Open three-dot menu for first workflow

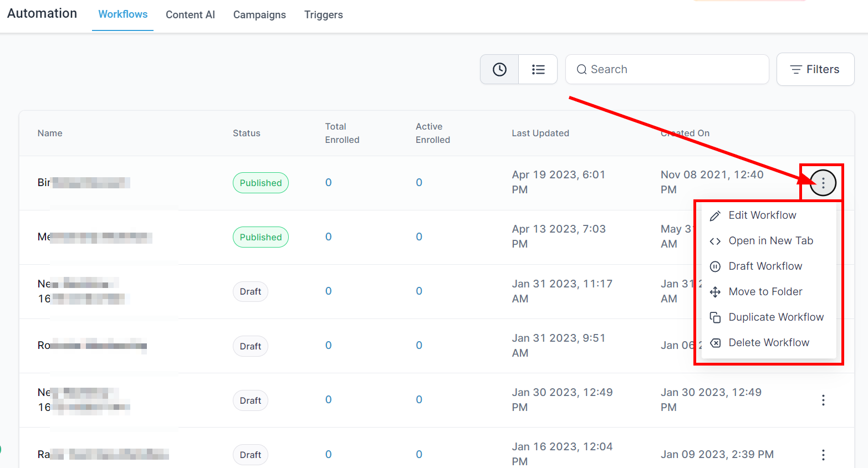[x=823, y=183]
